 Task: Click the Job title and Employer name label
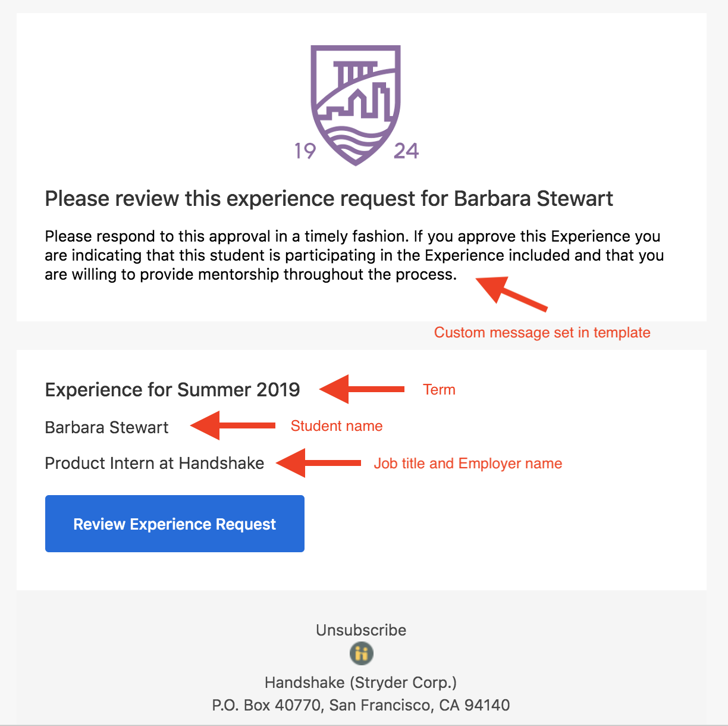pyautogui.click(x=468, y=464)
